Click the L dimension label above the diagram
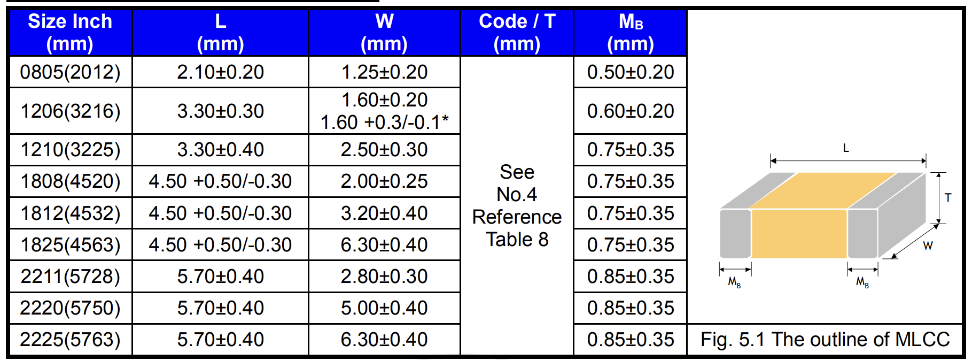 (x=846, y=148)
